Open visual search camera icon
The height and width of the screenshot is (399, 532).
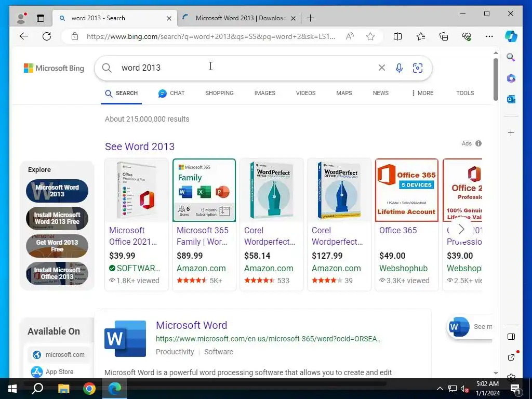(x=418, y=68)
